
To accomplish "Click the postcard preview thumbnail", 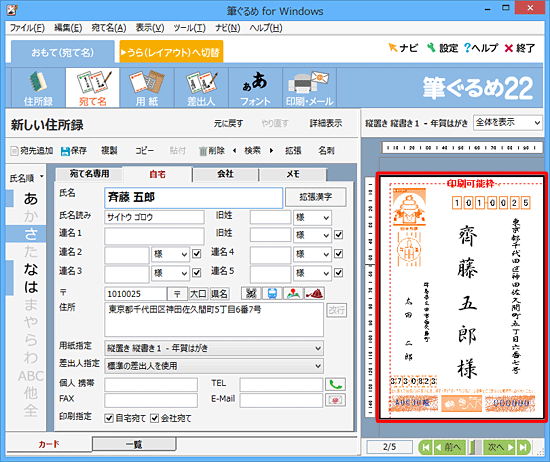I will [462, 297].
